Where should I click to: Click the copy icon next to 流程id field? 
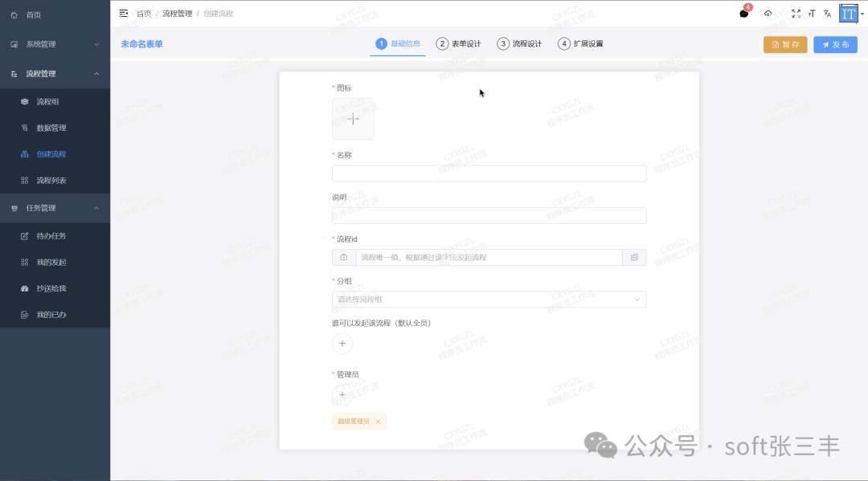tap(633, 257)
